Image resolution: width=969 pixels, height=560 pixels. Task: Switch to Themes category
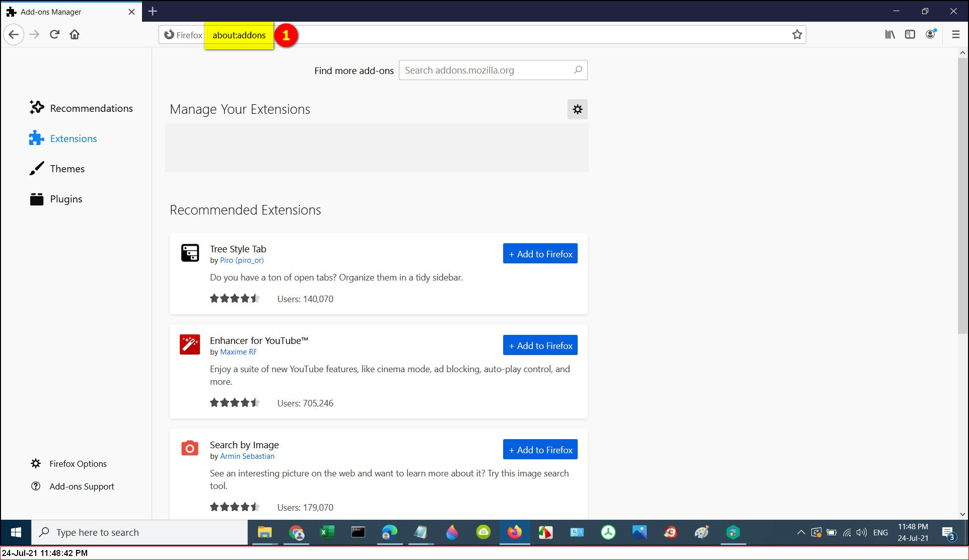click(x=57, y=169)
